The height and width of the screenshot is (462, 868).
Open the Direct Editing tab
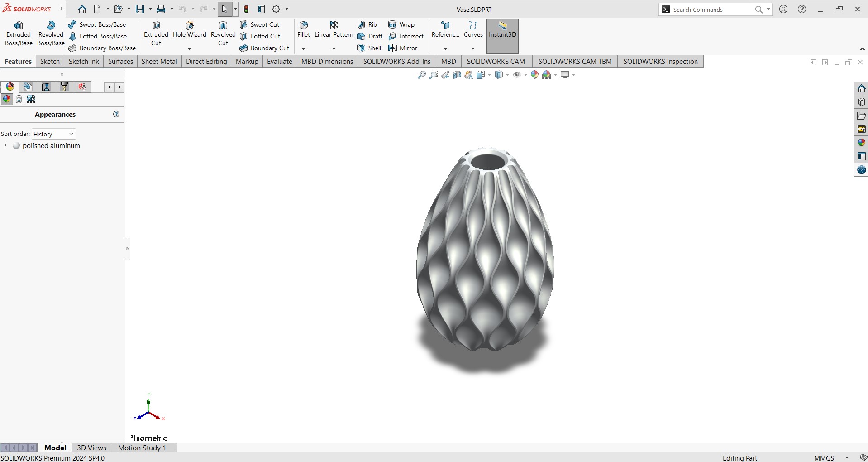[x=206, y=62]
